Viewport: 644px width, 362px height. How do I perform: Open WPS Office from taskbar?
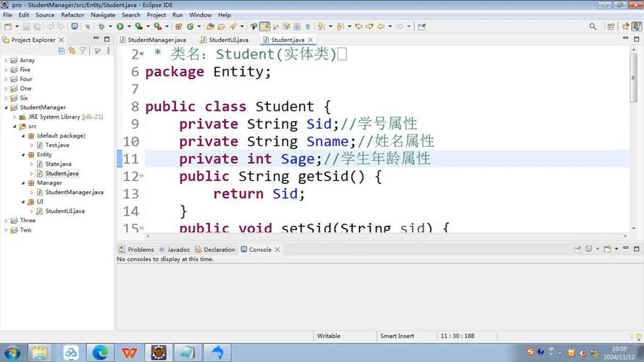point(129,353)
